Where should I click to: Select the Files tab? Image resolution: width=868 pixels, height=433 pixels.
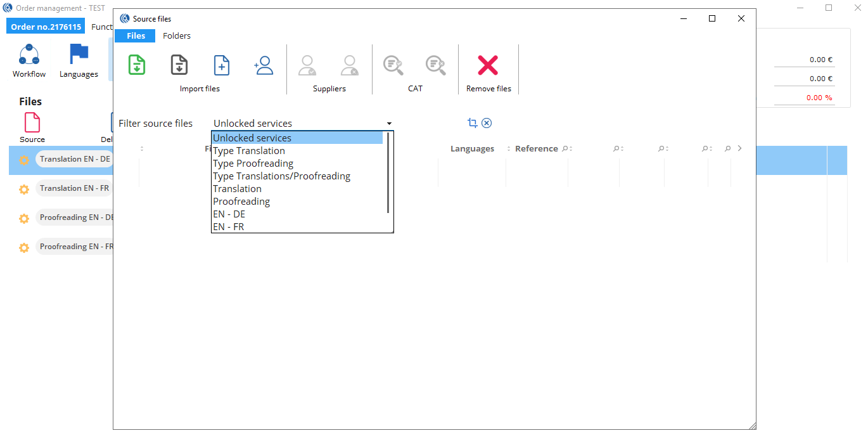pos(135,36)
